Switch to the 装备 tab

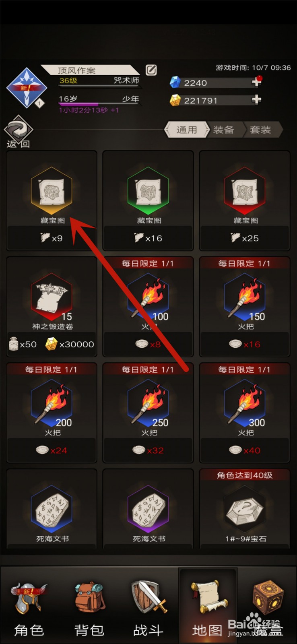tap(224, 130)
